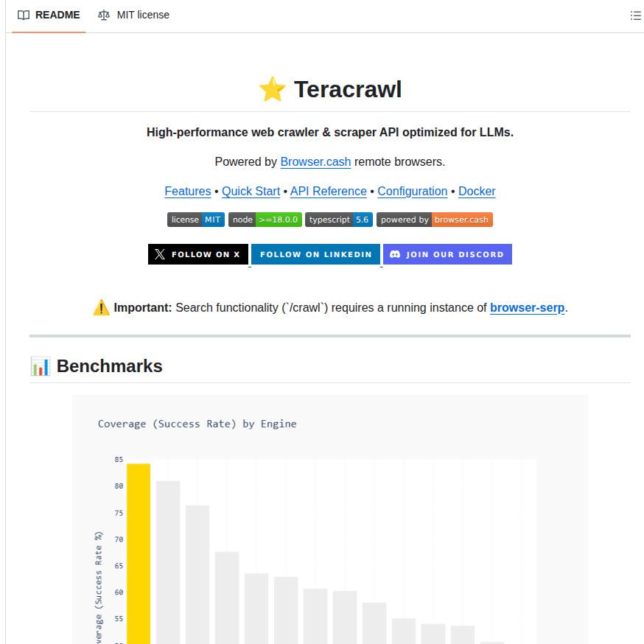Click the scales icon beside MIT license
The image size is (644, 644).
click(x=103, y=15)
